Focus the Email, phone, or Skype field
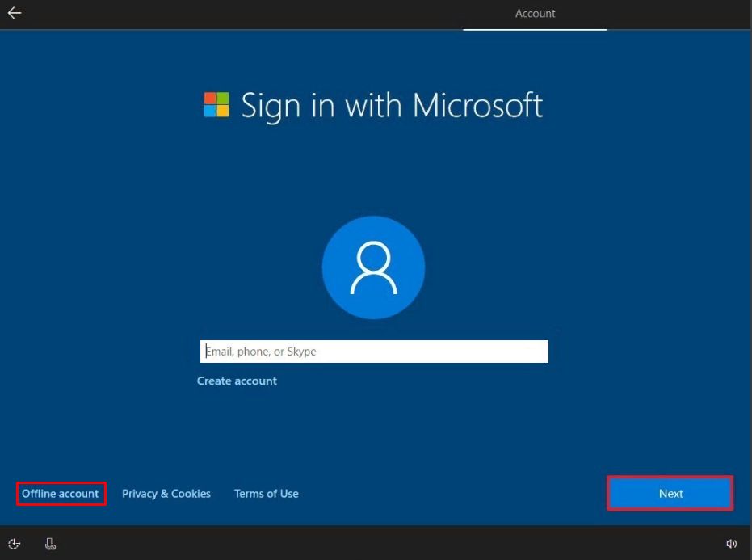752x560 pixels. point(374,352)
